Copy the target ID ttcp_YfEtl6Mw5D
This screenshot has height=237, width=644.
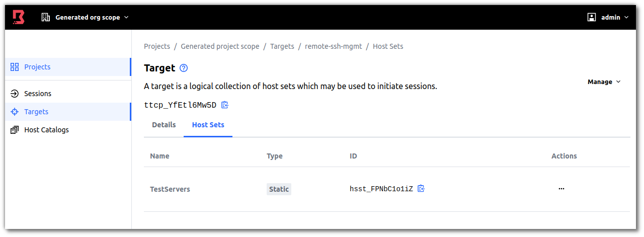pos(225,105)
